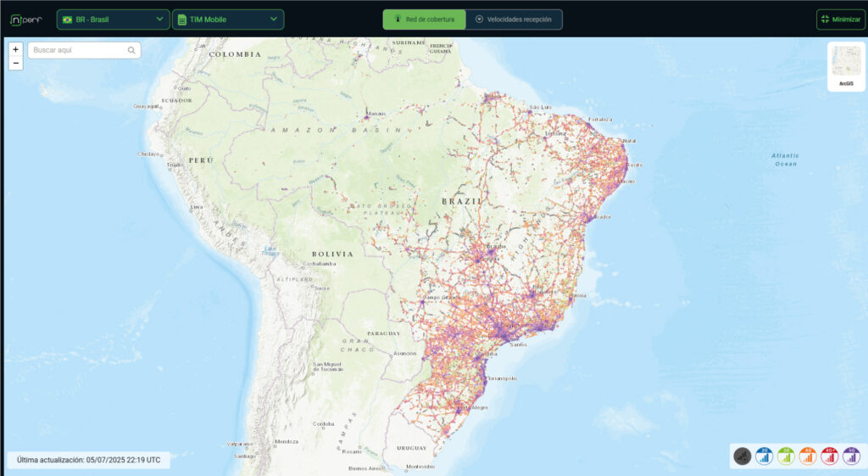
Task: Click the Atlantic Ocean label
Action: [x=786, y=160]
